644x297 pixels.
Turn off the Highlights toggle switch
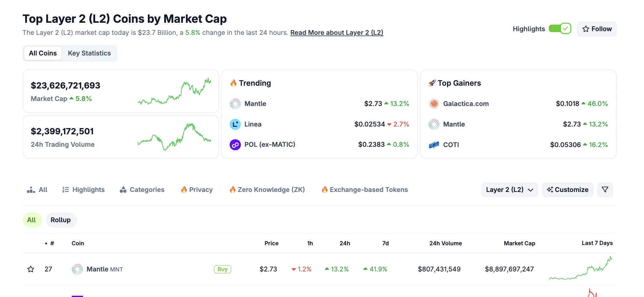click(x=560, y=29)
